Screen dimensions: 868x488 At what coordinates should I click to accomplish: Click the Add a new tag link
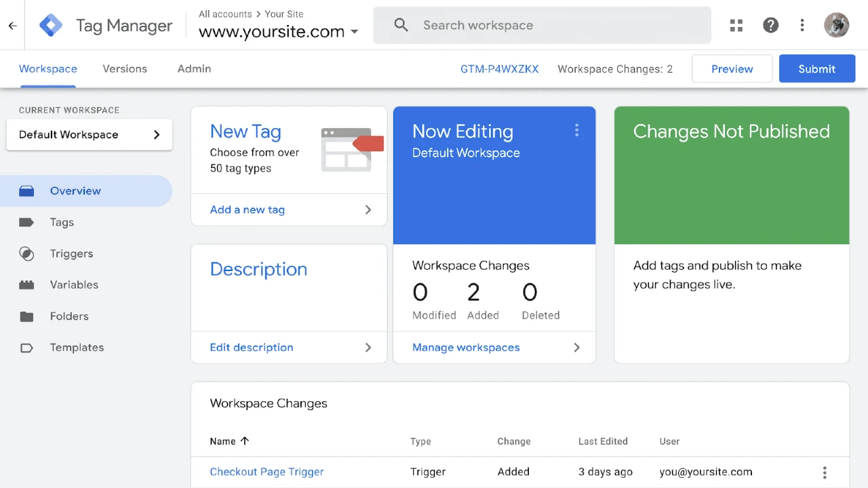[247, 210]
